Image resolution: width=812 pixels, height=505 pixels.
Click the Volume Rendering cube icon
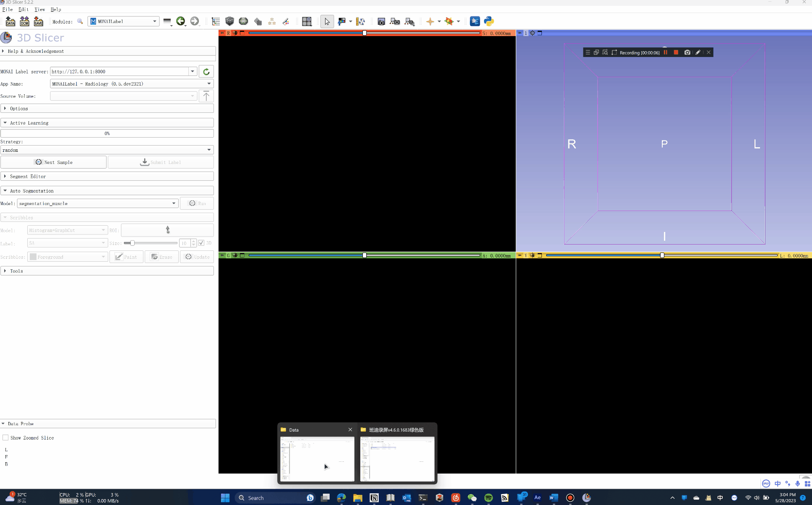click(x=229, y=21)
